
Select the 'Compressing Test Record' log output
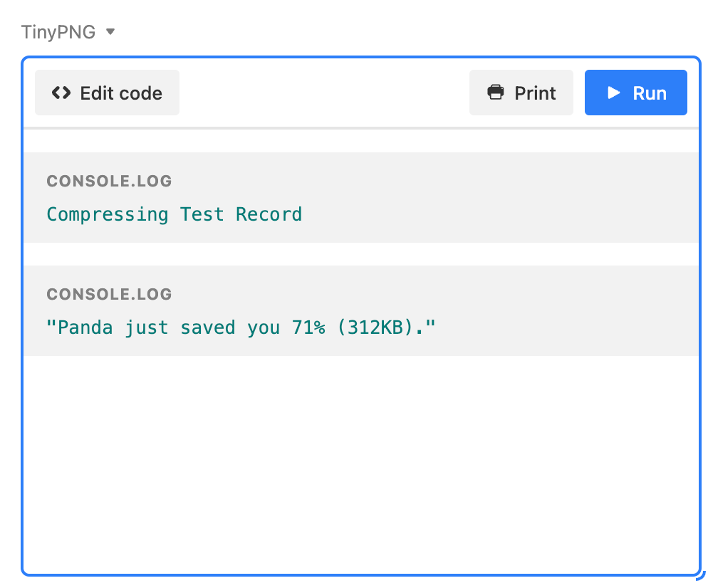tap(174, 214)
